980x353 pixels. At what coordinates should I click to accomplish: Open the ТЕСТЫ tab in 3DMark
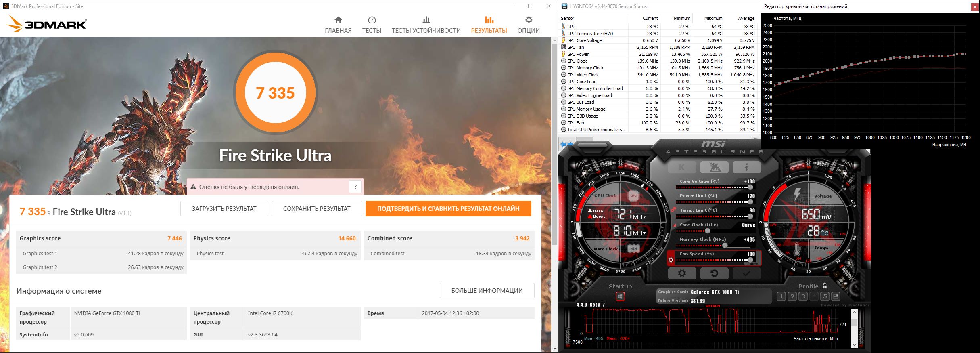coord(372,25)
